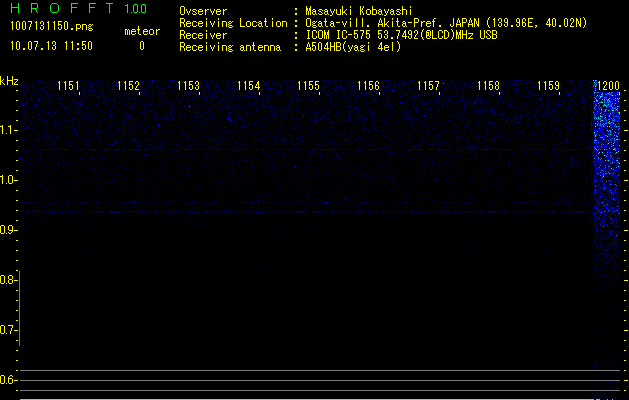
Task: Click the time marker 1151
Action: 68,86
